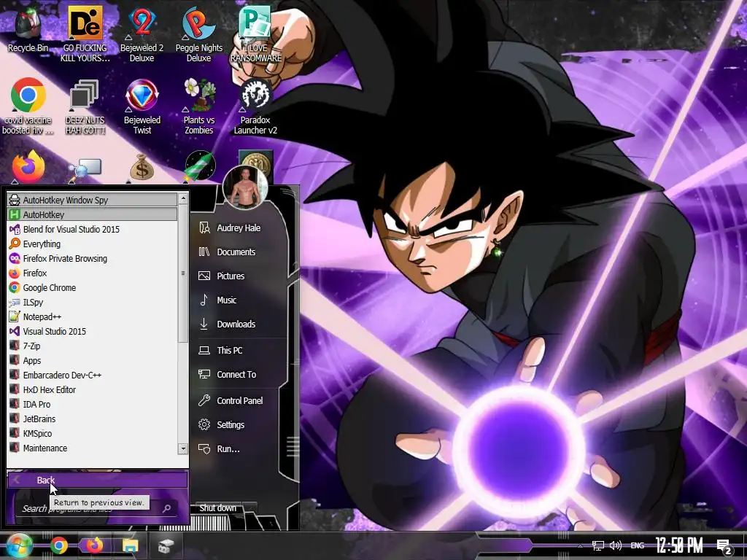Open the Paradox Launcher v2 desktop shortcut
Viewport: 747px width, 560px height.
255,106
